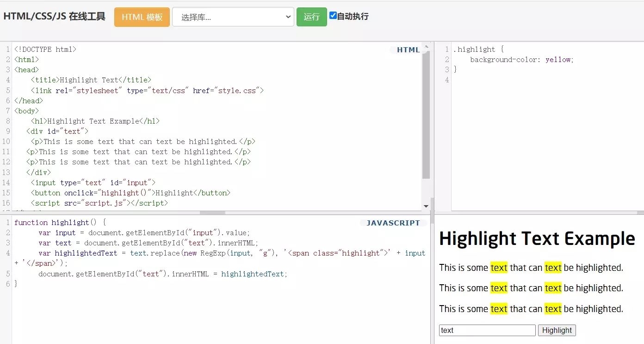The height and width of the screenshot is (344, 644).
Task: Click the .highlight { line in CSS editor
Action: click(x=478, y=49)
